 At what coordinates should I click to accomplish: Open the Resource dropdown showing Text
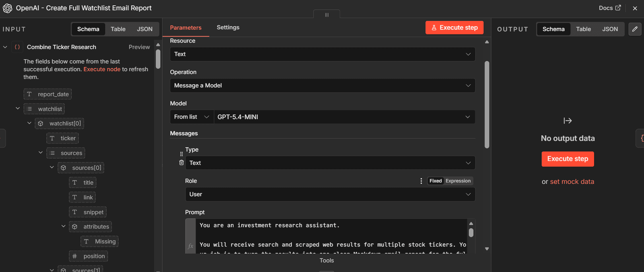click(322, 54)
